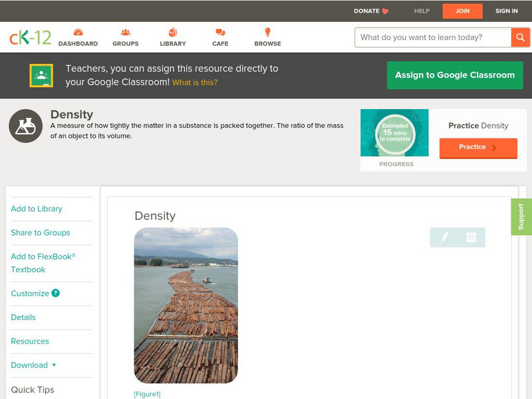
Task: Select the highlighter pen tool icon
Action: click(444, 237)
